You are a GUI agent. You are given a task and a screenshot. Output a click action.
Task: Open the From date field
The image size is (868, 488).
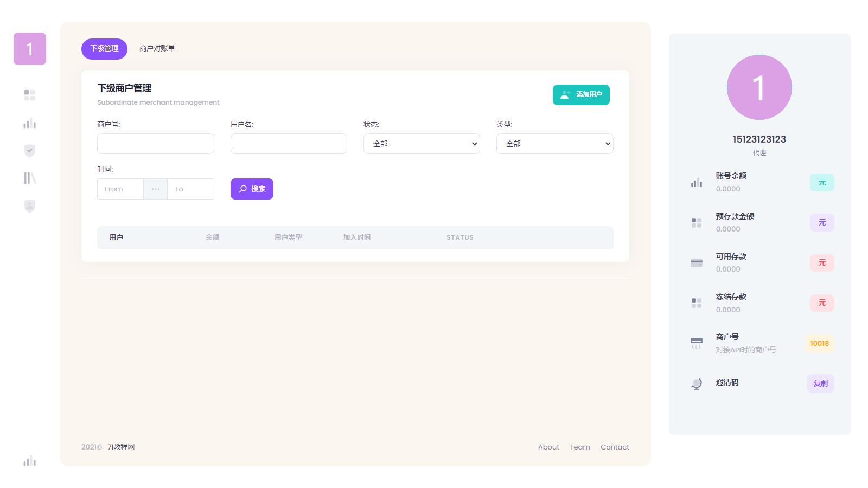click(120, 189)
